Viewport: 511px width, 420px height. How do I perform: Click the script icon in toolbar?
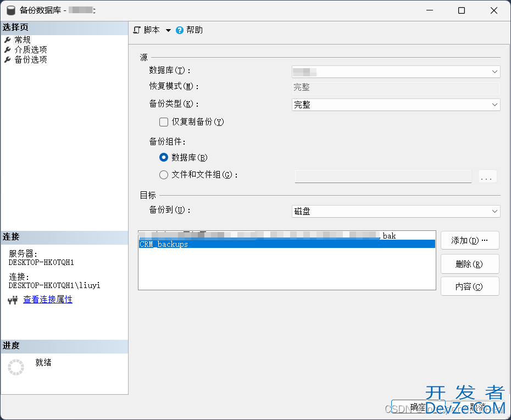[x=137, y=30]
